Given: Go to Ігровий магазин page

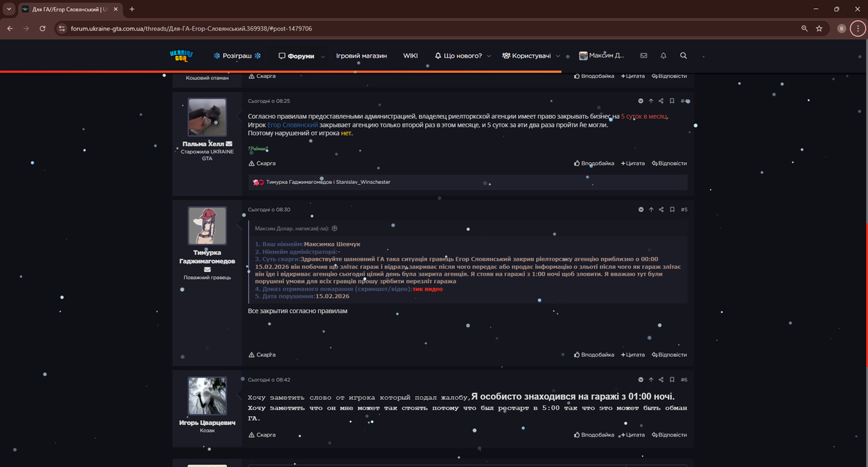Looking at the screenshot, I should (x=361, y=56).
